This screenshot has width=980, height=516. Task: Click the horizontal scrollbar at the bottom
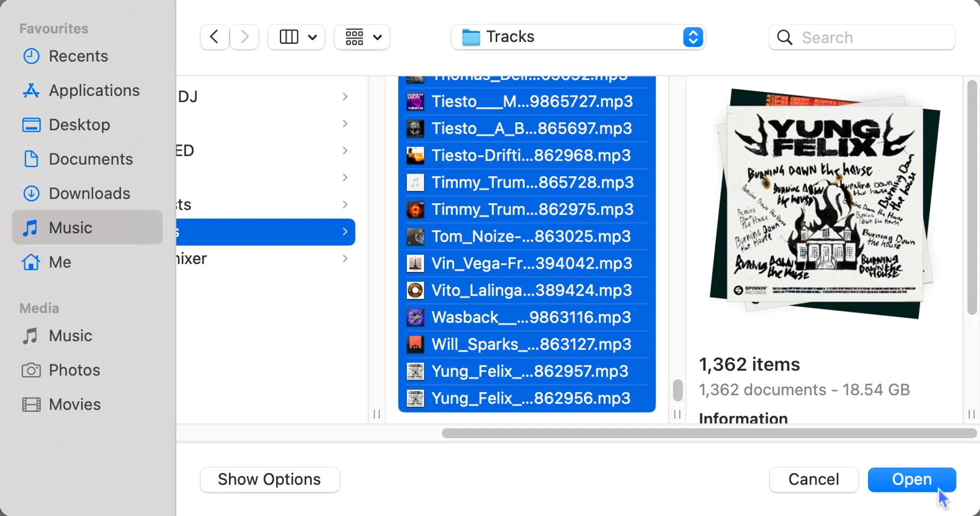pos(709,433)
